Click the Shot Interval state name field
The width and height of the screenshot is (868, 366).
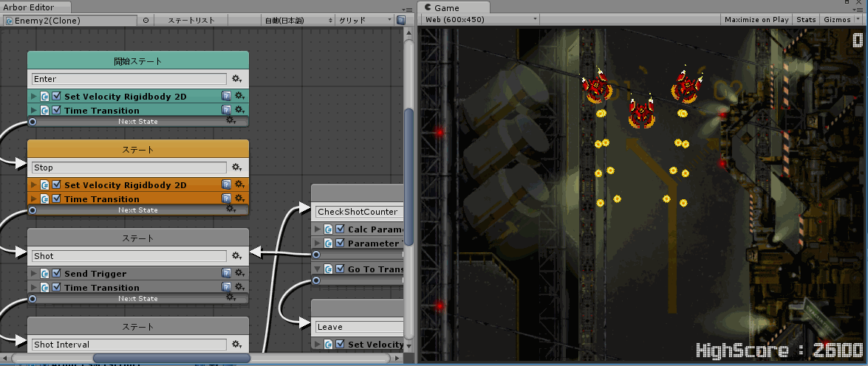[129, 344]
